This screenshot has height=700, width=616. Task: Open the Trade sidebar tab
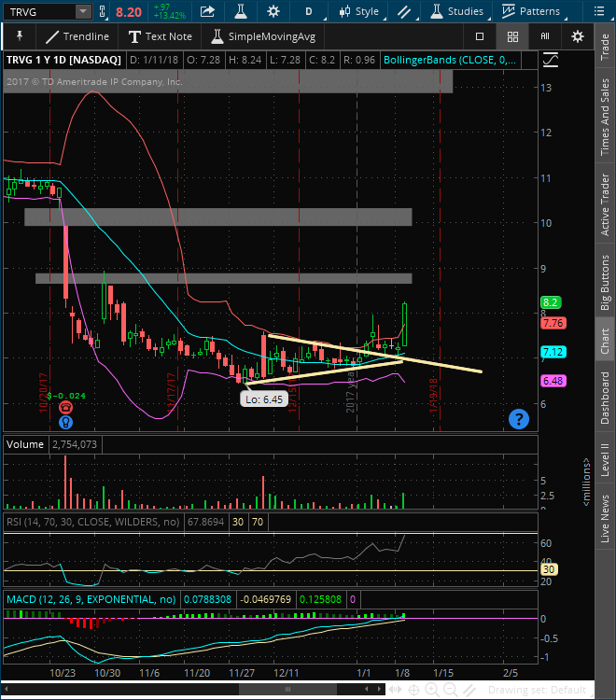coord(605,47)
